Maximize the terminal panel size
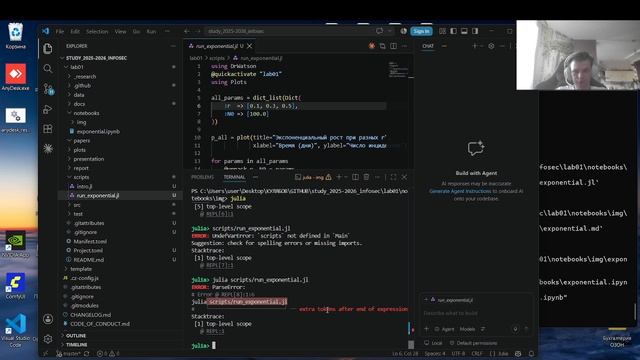Screen dimensions: 640x360 tap(393, 177)
